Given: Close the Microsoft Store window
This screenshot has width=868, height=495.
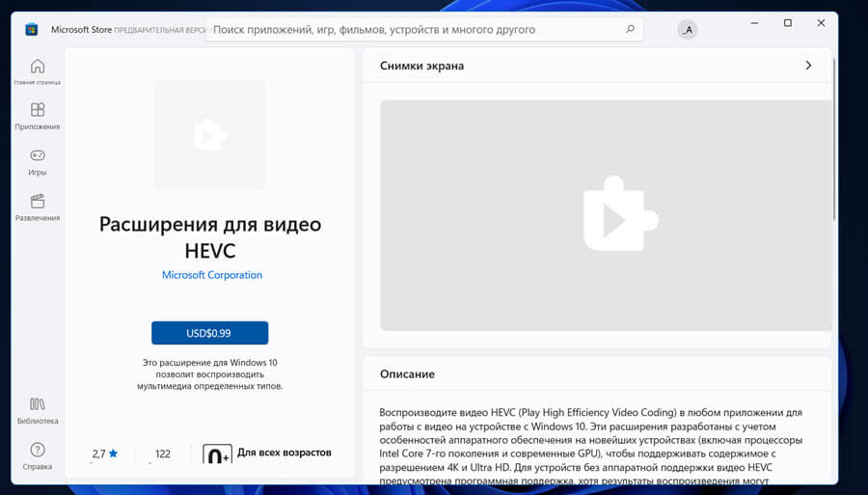Looking at the screenshot, I should click(x=821, y=23).
